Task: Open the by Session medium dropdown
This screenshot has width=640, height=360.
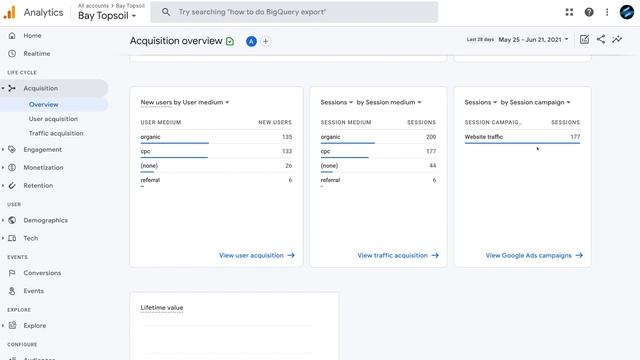Action: [x=389, y=102]
